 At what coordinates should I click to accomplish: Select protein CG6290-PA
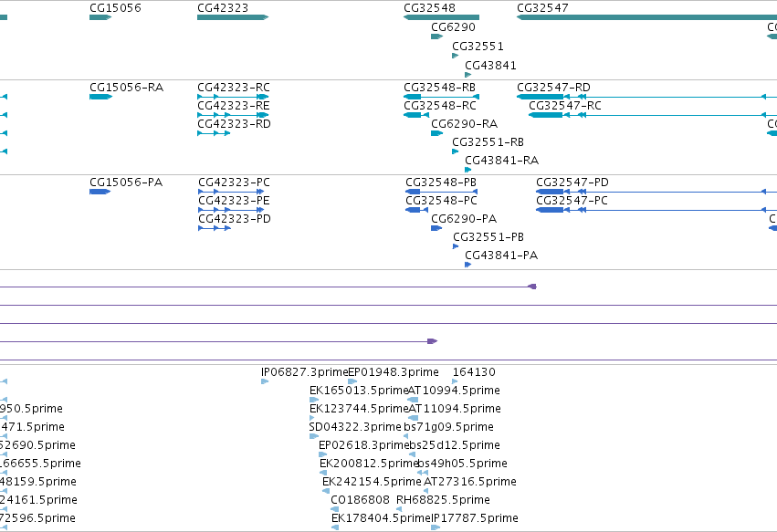click(x=464, y=219)
